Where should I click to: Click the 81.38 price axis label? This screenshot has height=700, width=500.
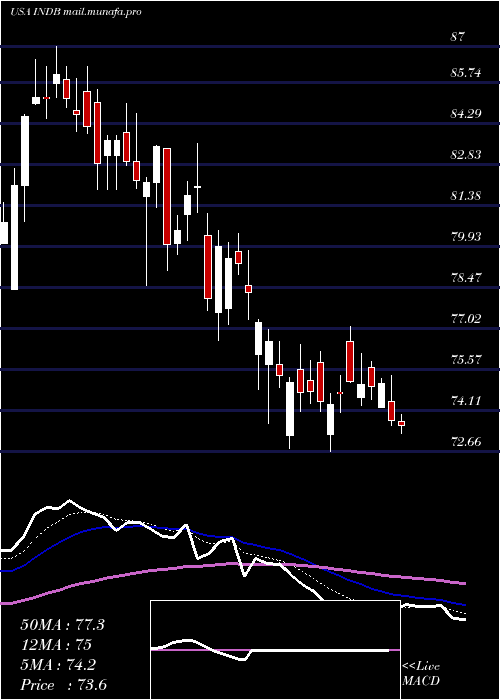click(467, 195)
